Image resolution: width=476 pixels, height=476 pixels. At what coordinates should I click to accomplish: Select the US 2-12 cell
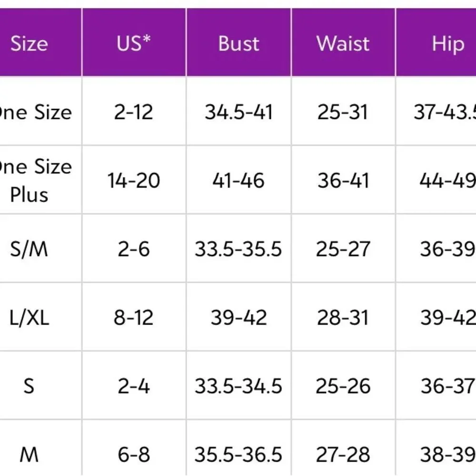(x=134, y=112)
